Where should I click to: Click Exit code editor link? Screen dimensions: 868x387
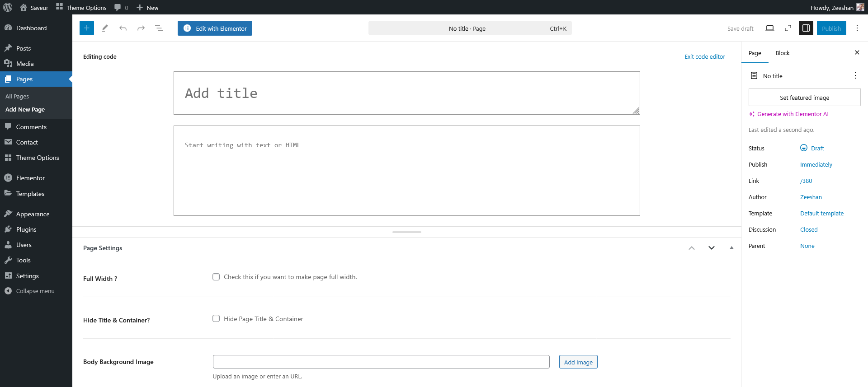704,56
